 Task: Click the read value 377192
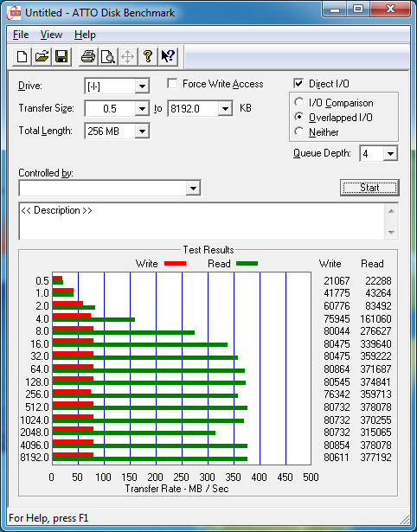tap(376, 458)
